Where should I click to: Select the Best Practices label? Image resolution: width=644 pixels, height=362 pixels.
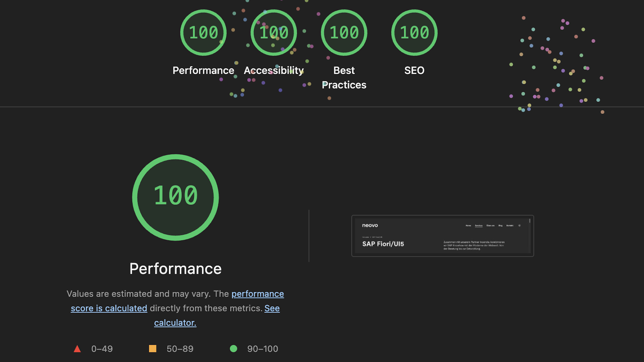(x=344, y=78)
